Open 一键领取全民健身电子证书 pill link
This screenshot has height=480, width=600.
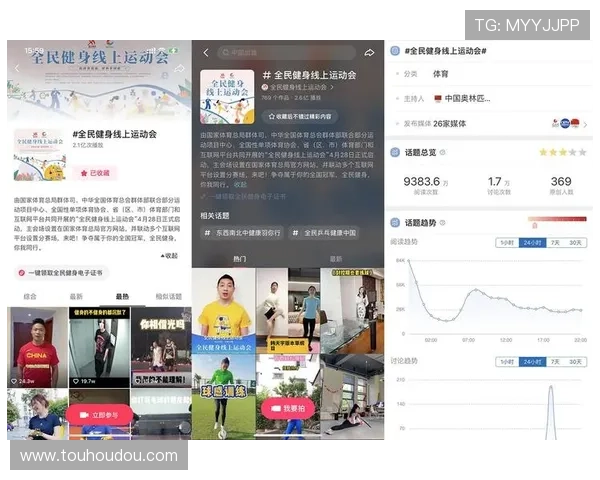[61, 273]
